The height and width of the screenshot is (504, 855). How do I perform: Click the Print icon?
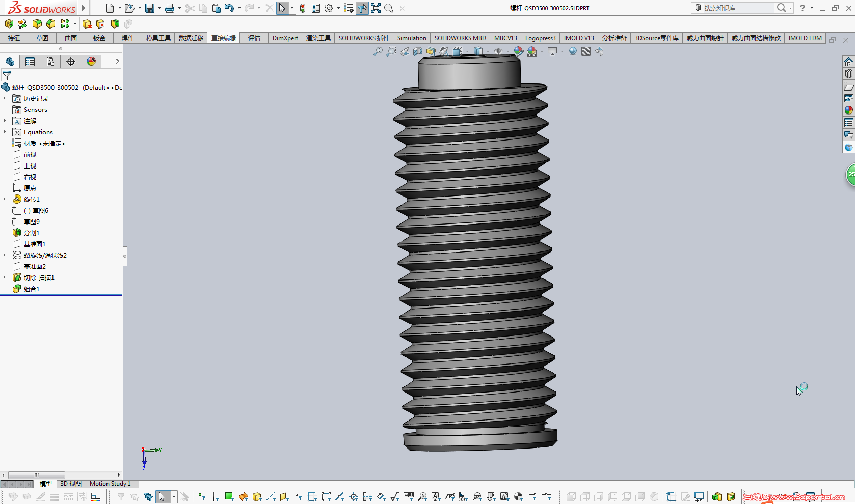click(x=170, y=8)
